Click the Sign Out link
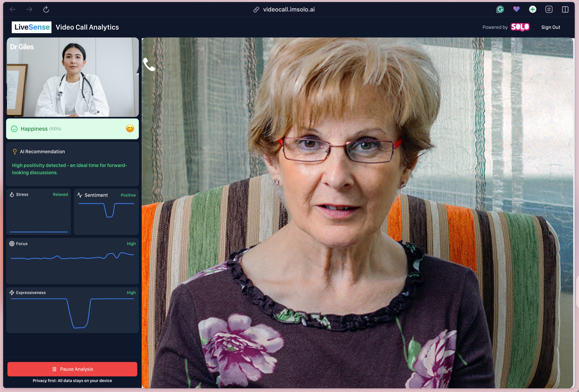The width and height of the screenshot is (579, 392). (x=550, y=27)
